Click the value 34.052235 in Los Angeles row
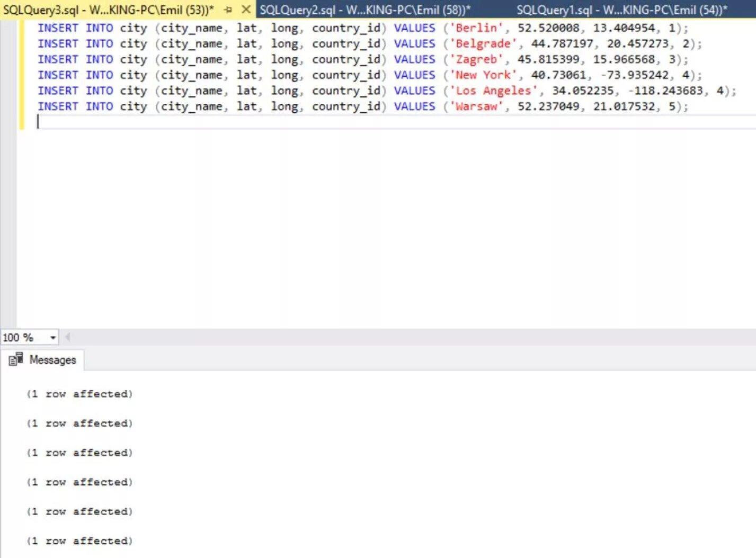The height and width of the screenshot is (558, 756). tap(583, 91)
